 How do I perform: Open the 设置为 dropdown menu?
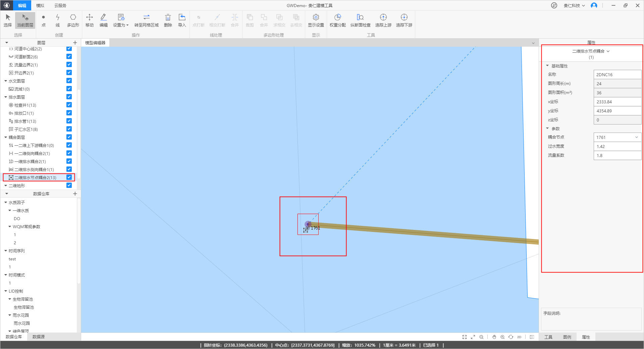(121, 20)
